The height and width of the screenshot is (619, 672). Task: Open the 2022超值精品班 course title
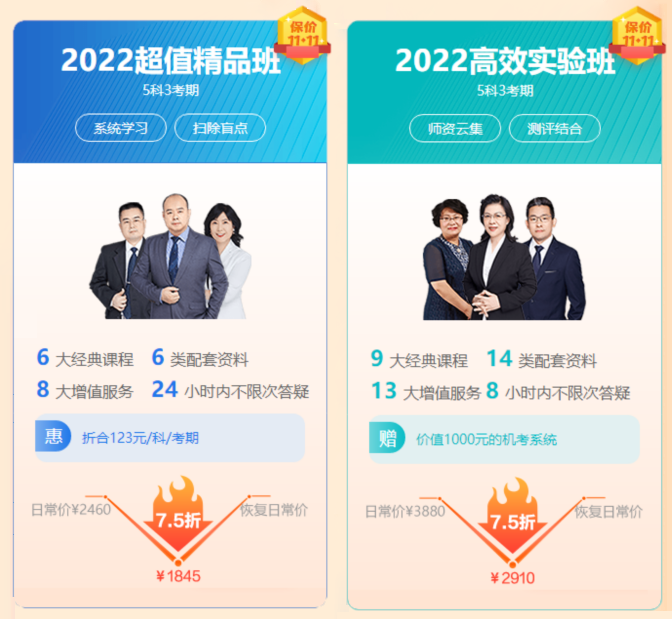[x=171, y=60]
